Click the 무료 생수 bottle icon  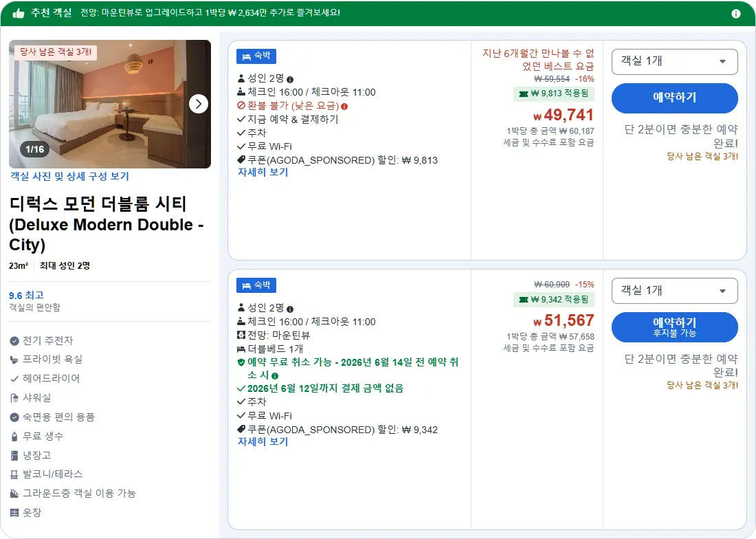pyautogui.click(x=14, y=437)
